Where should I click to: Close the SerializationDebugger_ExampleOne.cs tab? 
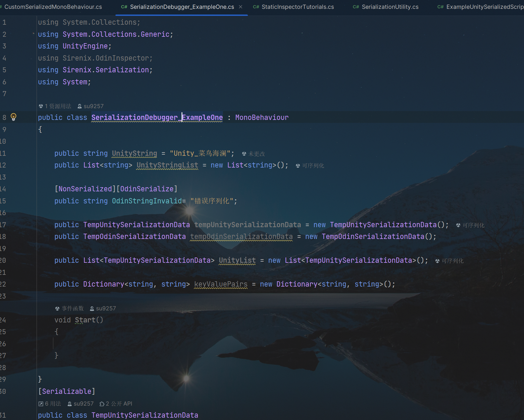click(241, 7)
